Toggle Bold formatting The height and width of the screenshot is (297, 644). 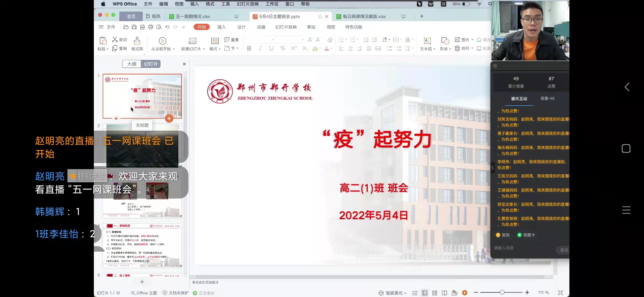point(249,48)
